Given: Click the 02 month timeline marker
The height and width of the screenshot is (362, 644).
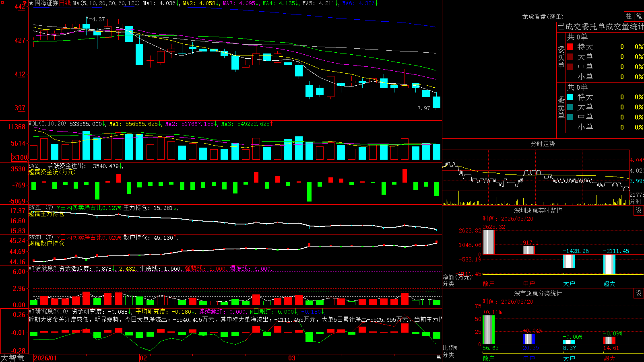Looking at the screenshot, I should (x=143, y=358).
